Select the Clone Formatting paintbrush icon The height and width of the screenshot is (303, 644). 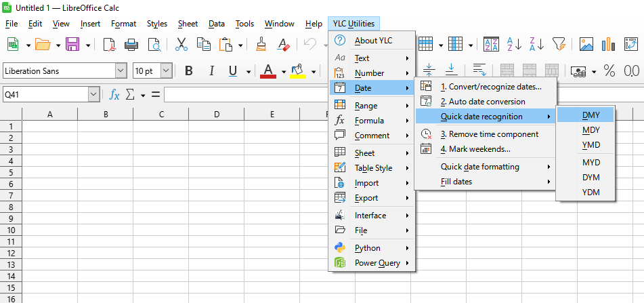(x=261, y=45)
